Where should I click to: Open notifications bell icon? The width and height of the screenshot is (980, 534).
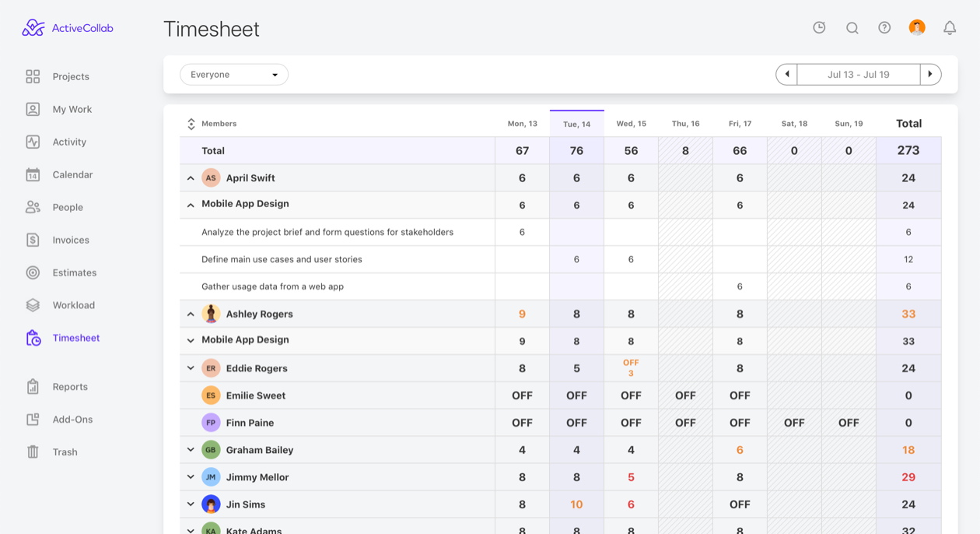[x=950, y=28]
